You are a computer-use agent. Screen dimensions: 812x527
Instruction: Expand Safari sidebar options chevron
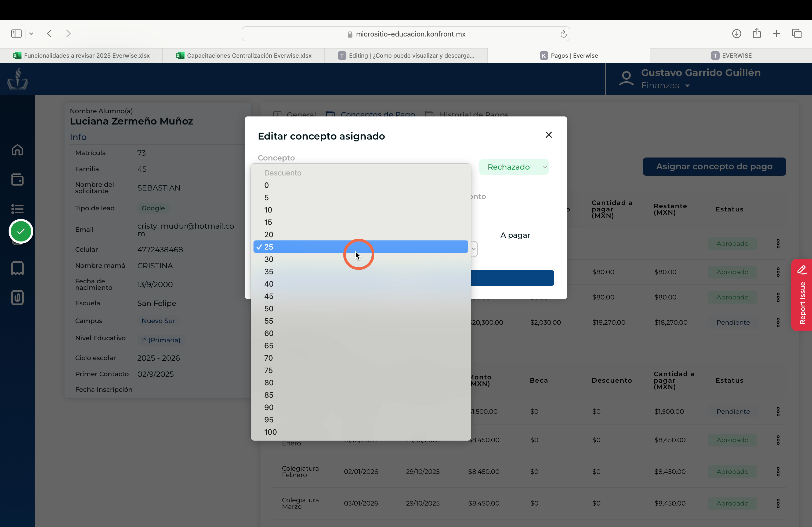(x=31, y=33)
